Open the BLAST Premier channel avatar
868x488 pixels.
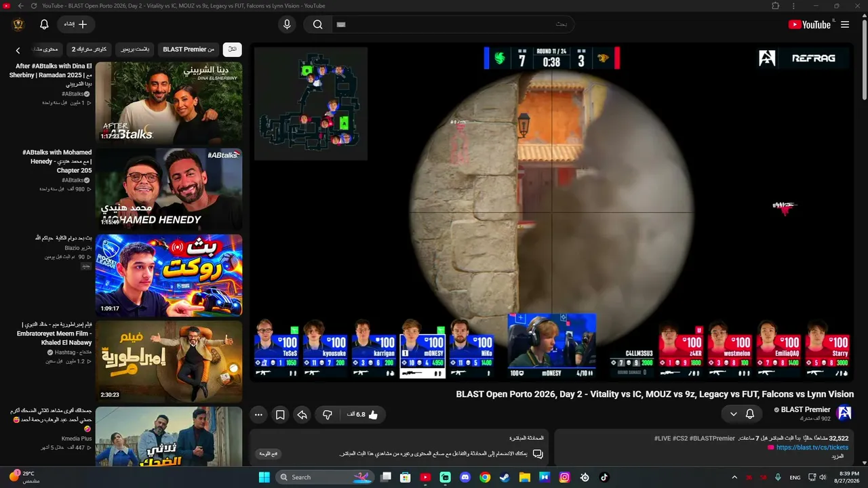click(844, 413)
